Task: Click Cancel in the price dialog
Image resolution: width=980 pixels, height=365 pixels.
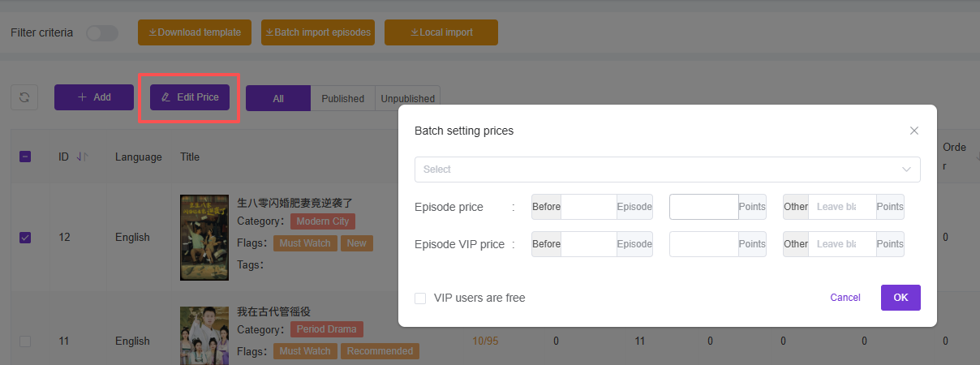Action: 845,298
